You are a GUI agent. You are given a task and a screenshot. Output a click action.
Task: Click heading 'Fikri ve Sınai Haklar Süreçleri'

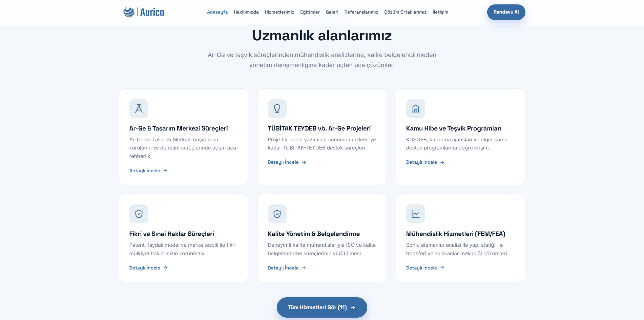tap(171, 234)
